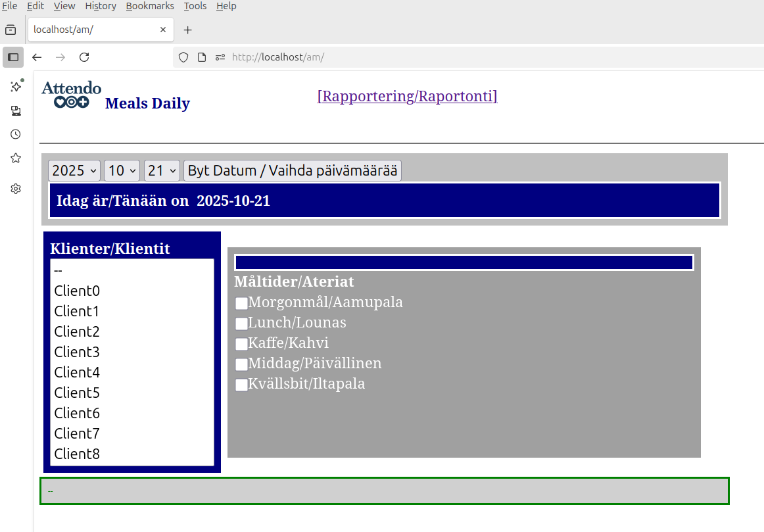Select Client3 in the client list
The image size is (764, 532).
[x=77, y=352]
